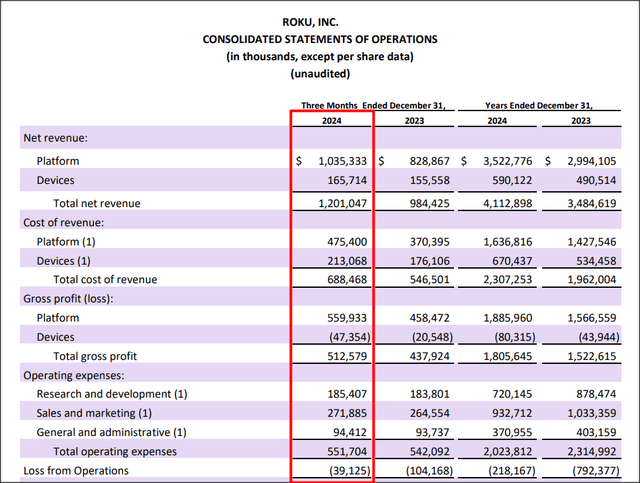This screenshot has width=640, height=483.
Task: Click 'Sales and marketing (1)' label
Action: (x=94, y=414)
